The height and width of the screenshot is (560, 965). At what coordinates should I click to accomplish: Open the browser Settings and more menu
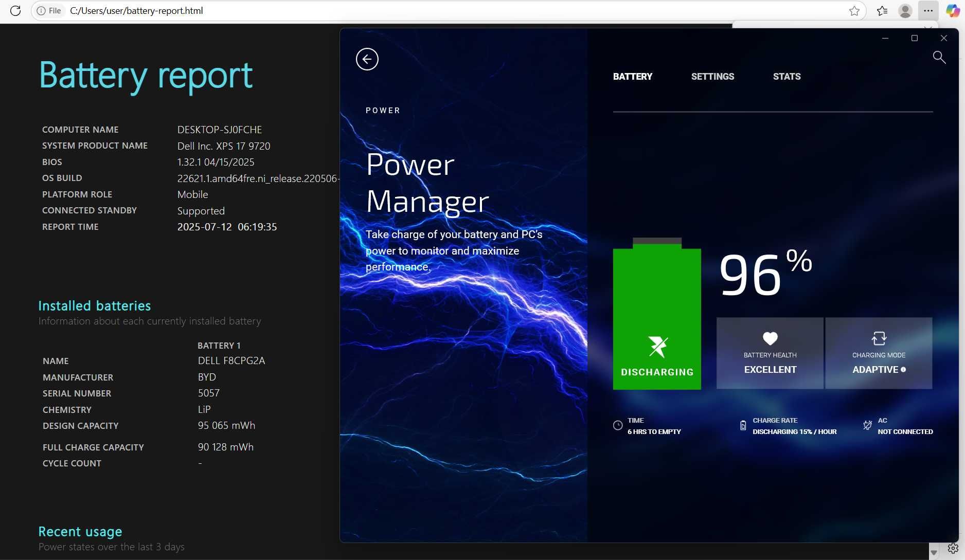click(x=928, y=11)
